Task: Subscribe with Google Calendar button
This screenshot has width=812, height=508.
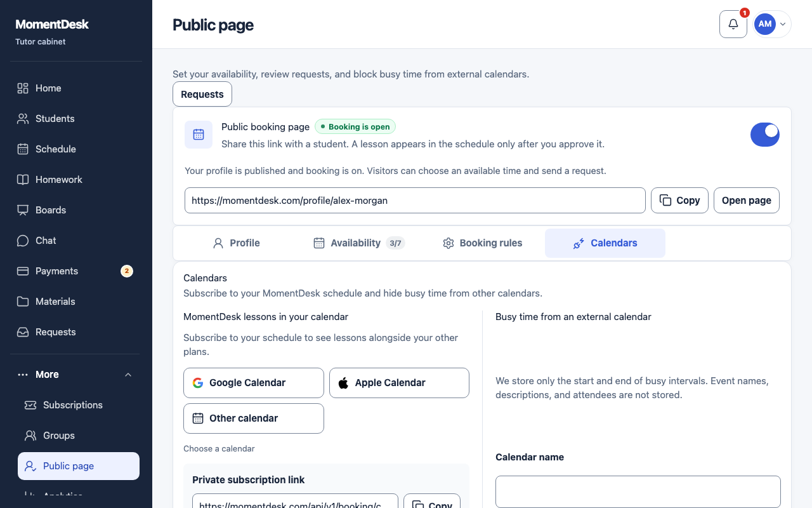Action: (x=254, y=383)
